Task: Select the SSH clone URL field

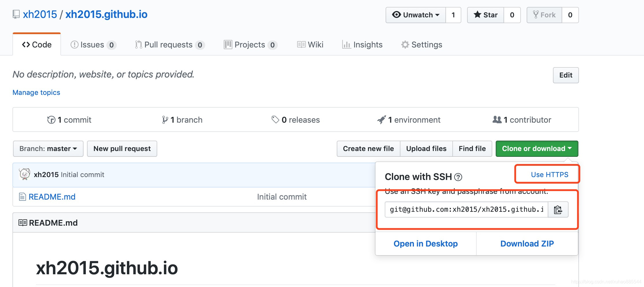Action: click(x=467, y=209)
